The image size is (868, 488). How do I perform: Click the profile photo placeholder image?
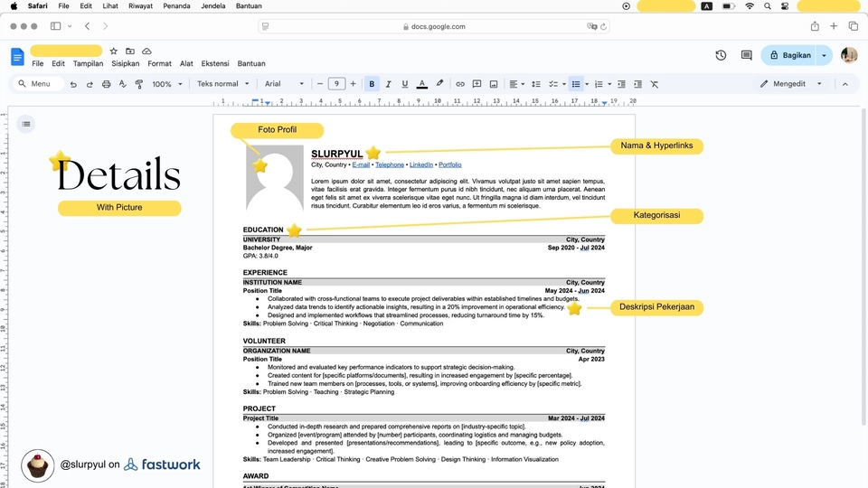(275, 178)
